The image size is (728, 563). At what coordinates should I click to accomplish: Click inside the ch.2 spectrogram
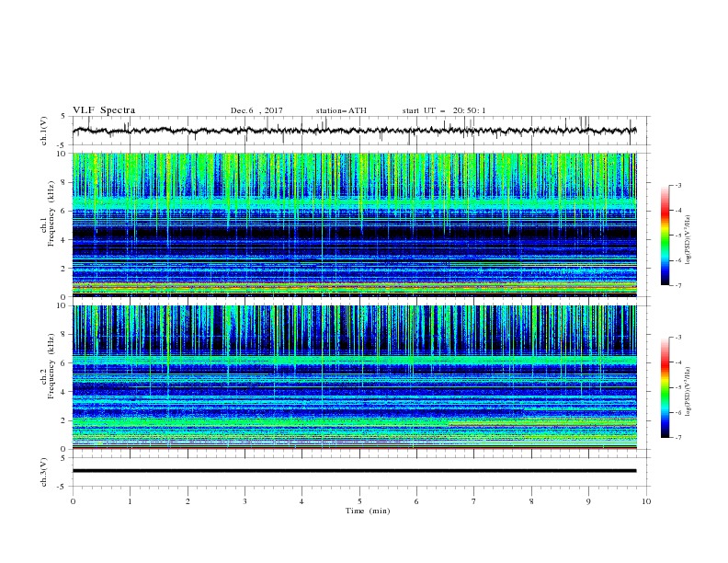(x=354, y=377)
